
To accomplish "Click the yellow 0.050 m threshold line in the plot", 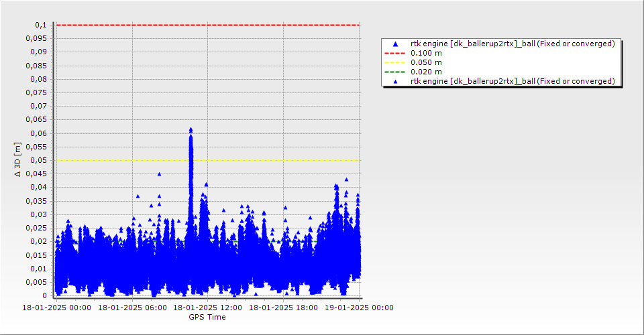I will [x=268, y=160].
